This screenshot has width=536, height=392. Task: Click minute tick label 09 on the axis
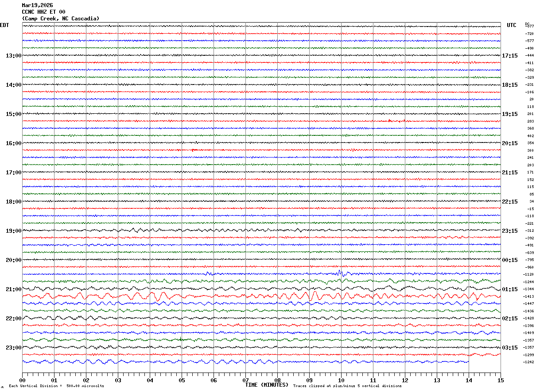[309, 380]
